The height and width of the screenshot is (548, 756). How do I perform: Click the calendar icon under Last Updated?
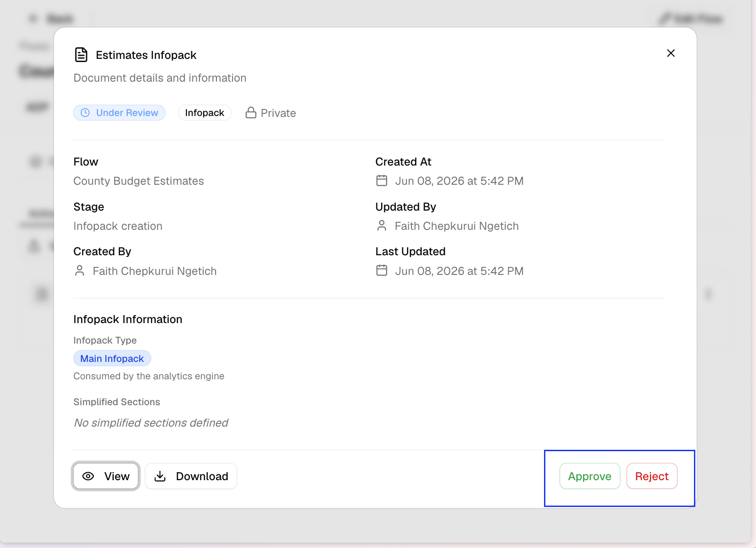[382, 270]
